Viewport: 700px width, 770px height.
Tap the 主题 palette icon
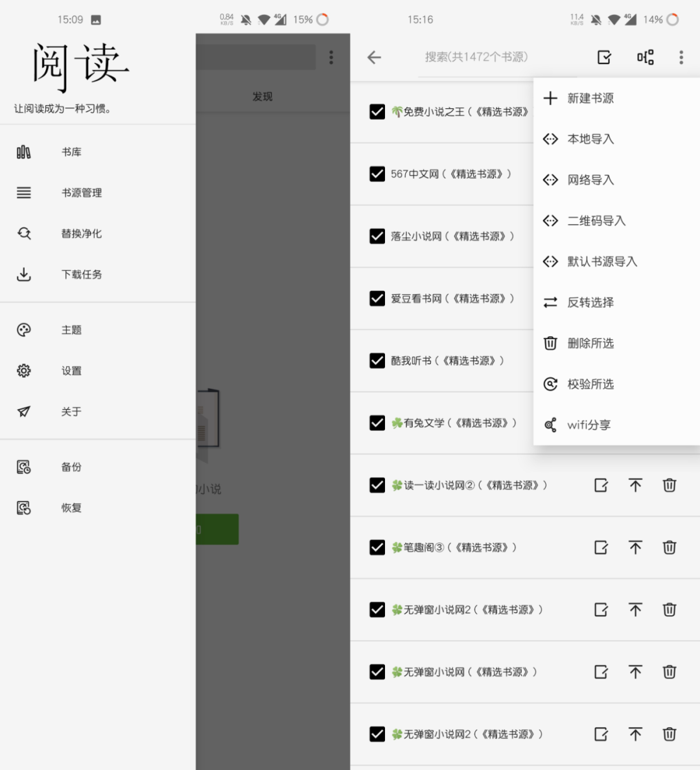[x=23, y=329]
